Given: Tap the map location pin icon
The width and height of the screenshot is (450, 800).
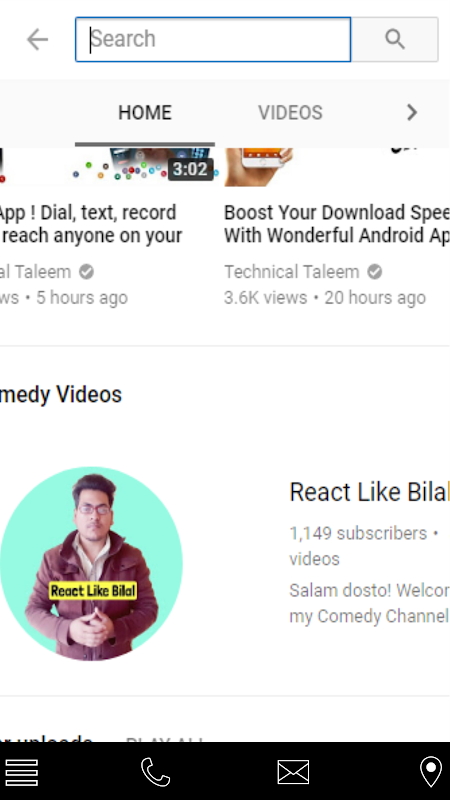Looking at the screenshot, I should coord(431,772).
